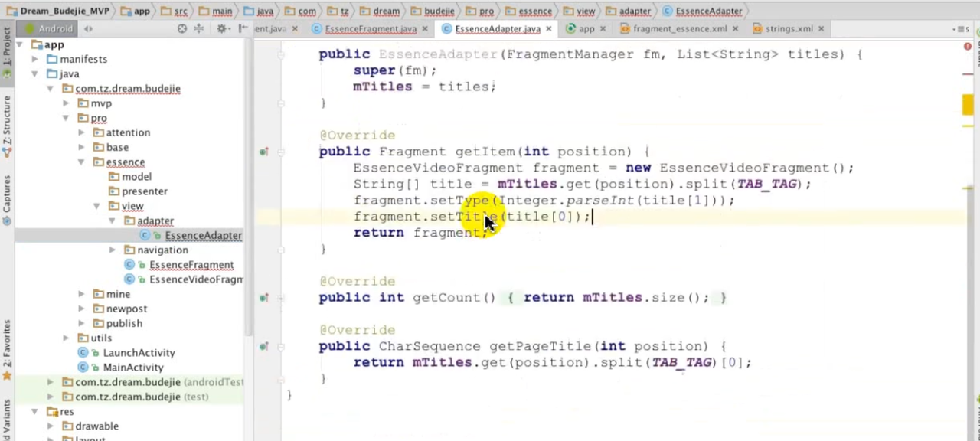Click the red error indicator at editor top right
The height and width of the screenshot is (441, 980).
(968, 47)
